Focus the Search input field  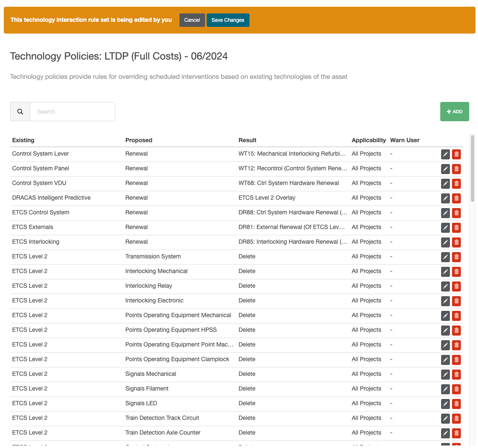[x=73, y=112]
